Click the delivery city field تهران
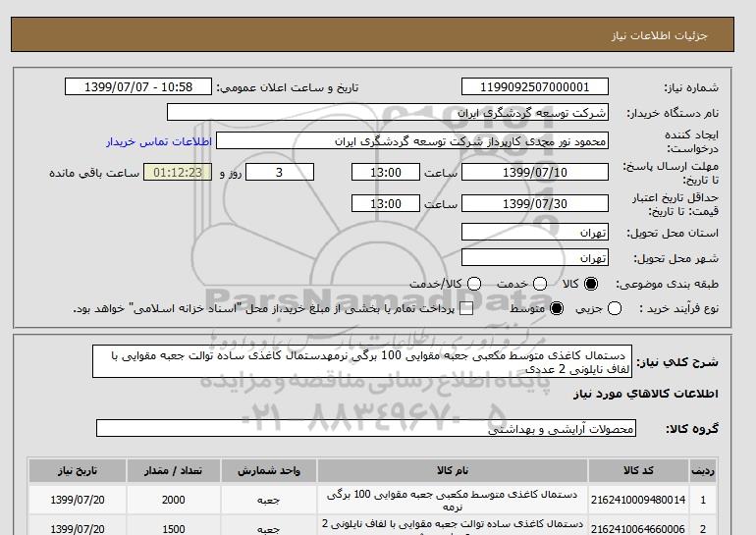The height and width of the screenshot is (535, 756). (x=535, y=257)
